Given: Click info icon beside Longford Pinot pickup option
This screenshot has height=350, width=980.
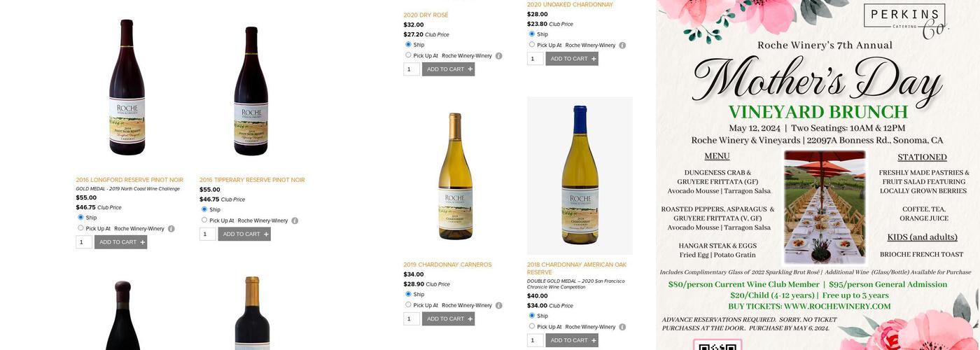Looking at the screenshot, I should click(171, 229).
